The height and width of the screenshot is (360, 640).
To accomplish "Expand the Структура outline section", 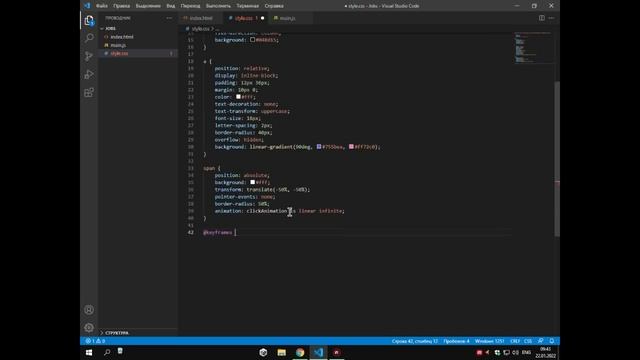I will (117, 333).
